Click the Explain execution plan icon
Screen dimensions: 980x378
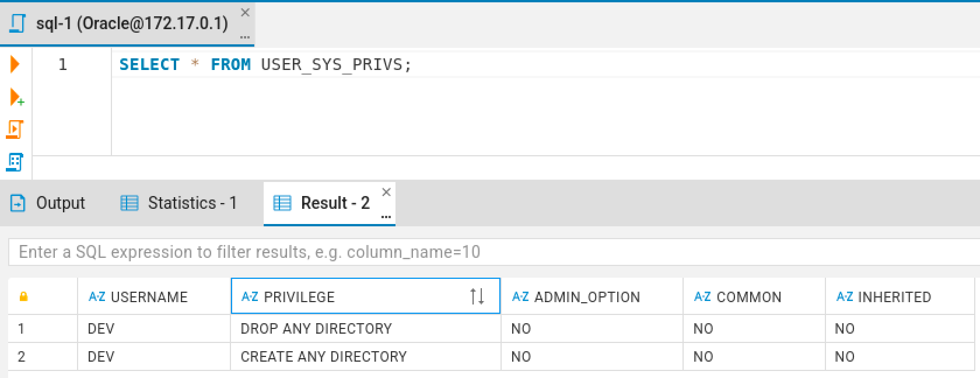[15, 162]
